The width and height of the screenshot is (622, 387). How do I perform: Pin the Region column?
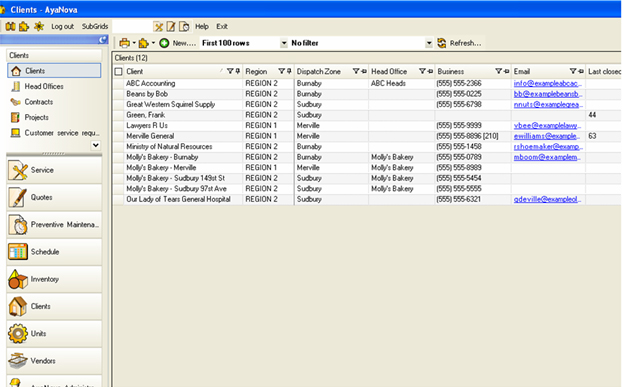(289, 71)
